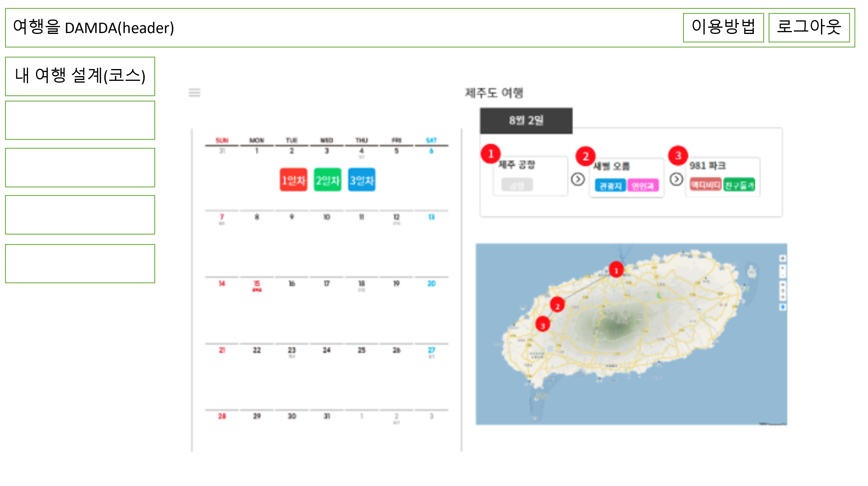Select the blue 3일차 day label
Image resolution: width=868 pixels, height=486 pixels.
pyautogui.click(x=361, y=180)
